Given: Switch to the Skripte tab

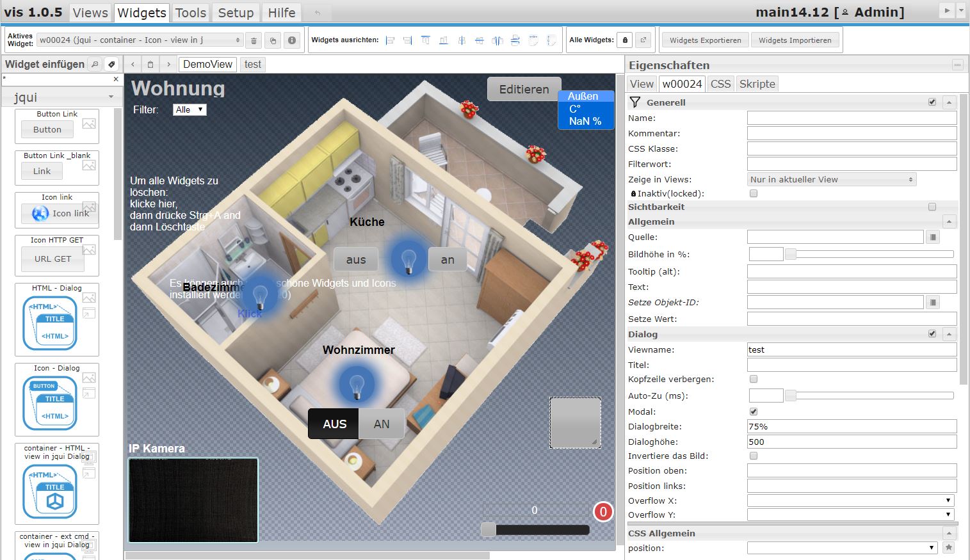Looking at the screenshot, I should point(757,84).
